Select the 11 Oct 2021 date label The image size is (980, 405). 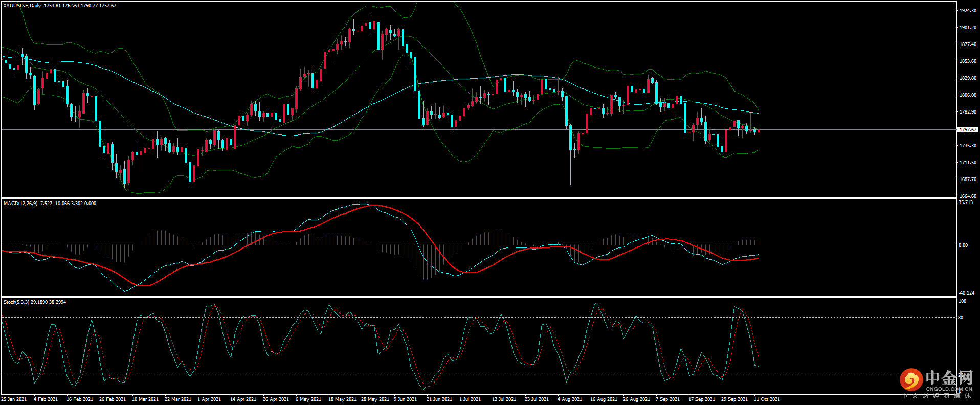tap(767, 399)
